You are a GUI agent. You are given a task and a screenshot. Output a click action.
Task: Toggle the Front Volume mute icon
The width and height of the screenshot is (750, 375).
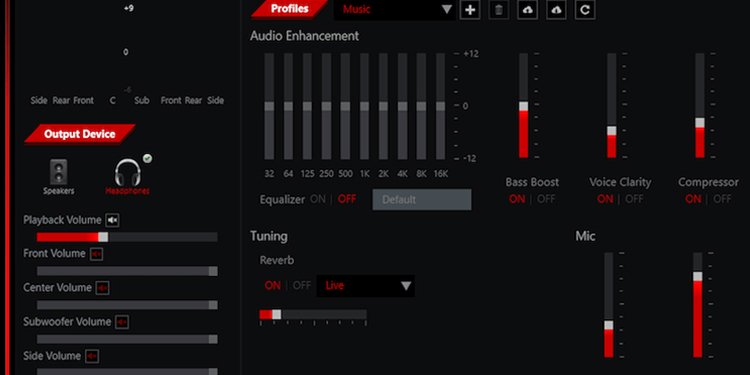[96, 254]
